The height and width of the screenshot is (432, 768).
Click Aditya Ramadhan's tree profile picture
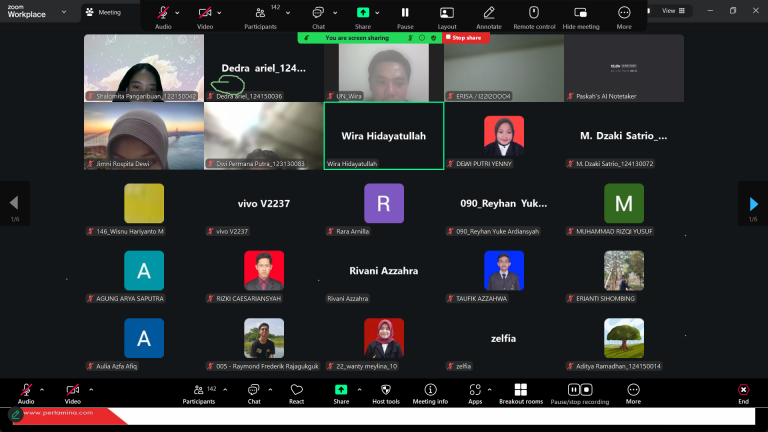624,338
